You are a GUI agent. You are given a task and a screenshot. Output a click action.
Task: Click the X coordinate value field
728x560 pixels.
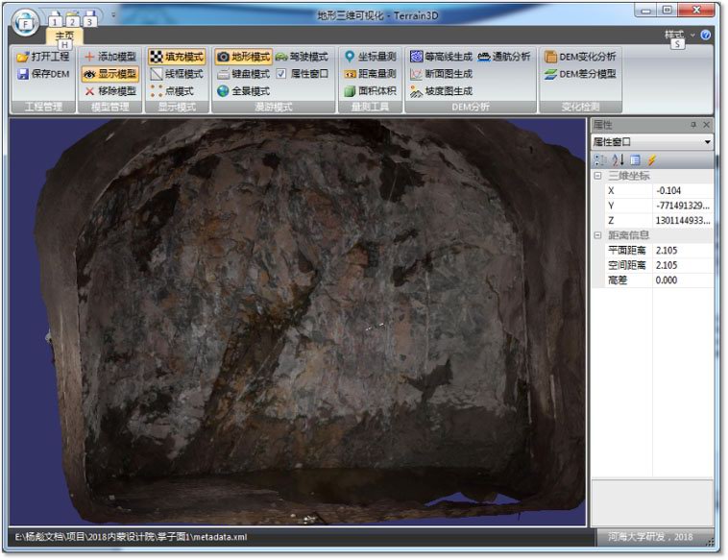[x=683, y=191]
